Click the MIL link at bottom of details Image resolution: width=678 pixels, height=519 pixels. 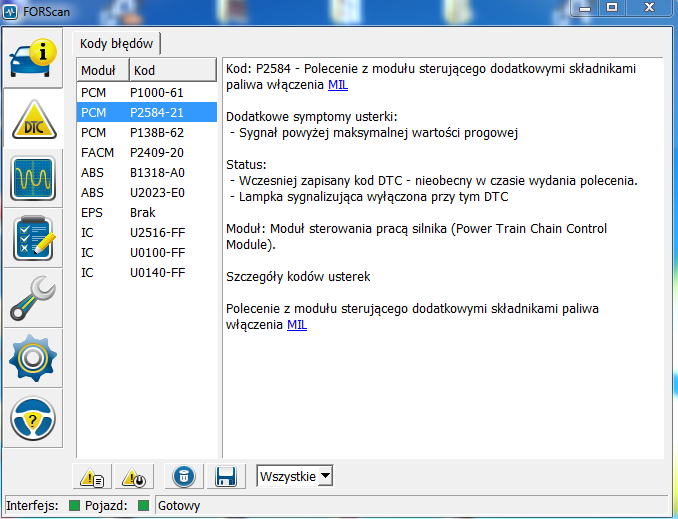(x=297, y=325)
